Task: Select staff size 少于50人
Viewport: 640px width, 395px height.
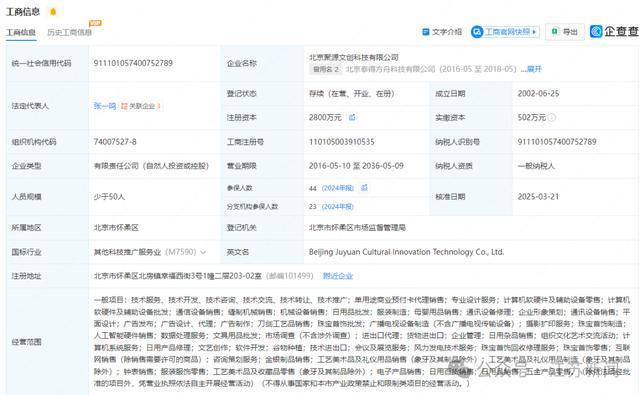Action: click(109, 197)
